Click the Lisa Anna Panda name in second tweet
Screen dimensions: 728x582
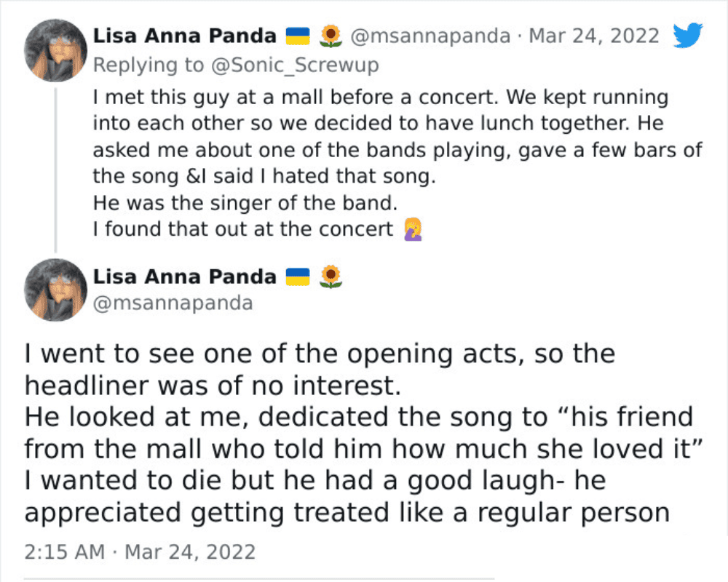pos(185,276)
